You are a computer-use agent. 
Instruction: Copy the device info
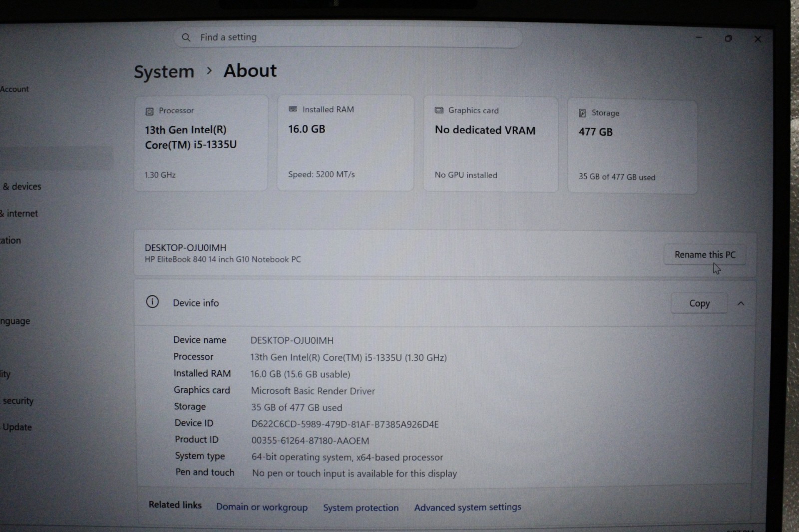(x=699, y=303)
